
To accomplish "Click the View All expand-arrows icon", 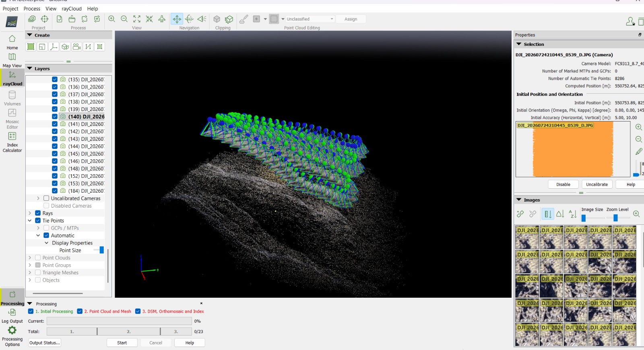I will (137, 19).
